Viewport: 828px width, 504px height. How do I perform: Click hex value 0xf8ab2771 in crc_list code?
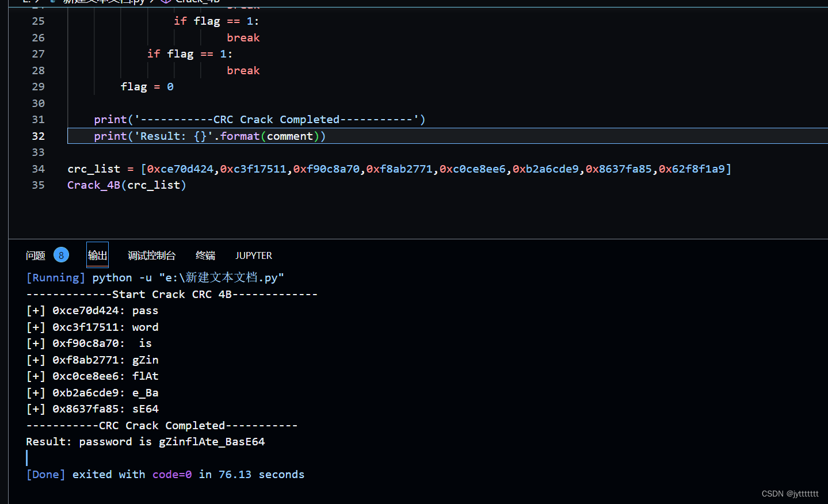[x=399, y=169]
